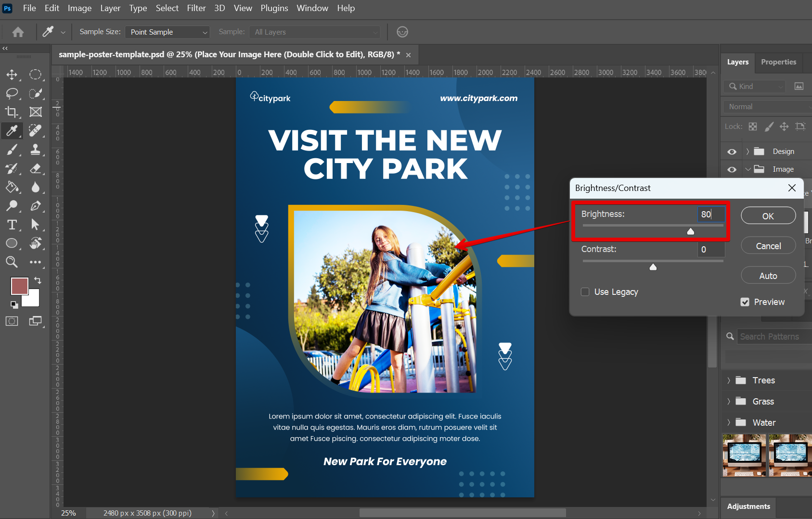The width and height of the screenshot is (812, 519).
Task: Expand the Design layer group
Action: (748, 152)
